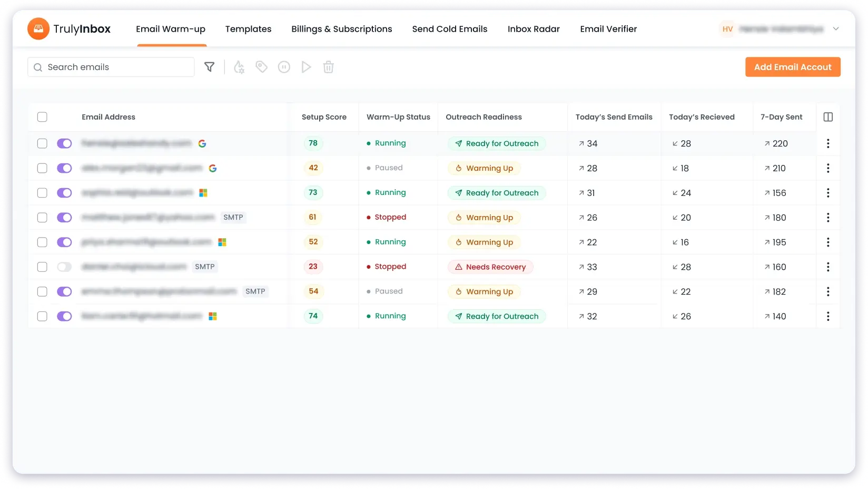The height and width of the screenshot is (489, 868).
Task: Click the search magnifier icon
Action: 37,67
